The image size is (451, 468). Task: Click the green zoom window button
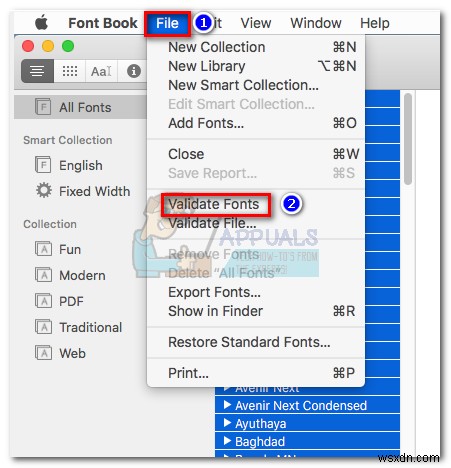(68, 46)
